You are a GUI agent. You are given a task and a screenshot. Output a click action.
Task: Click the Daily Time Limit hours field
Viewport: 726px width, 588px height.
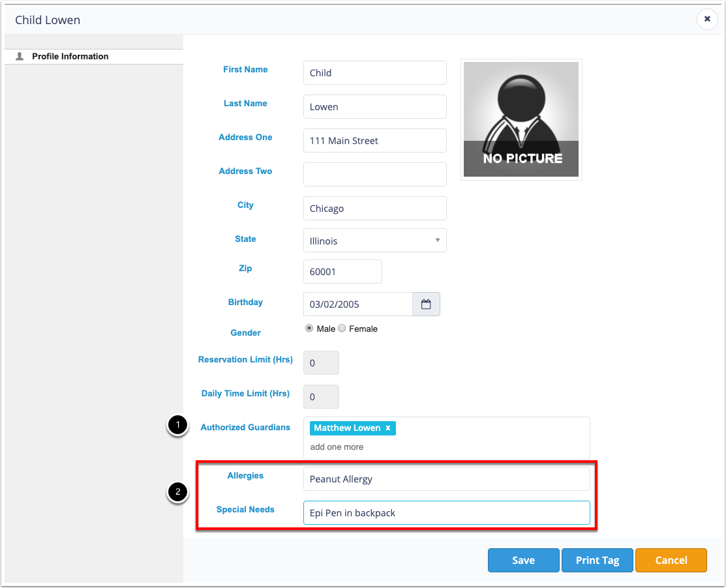point(322,396)
